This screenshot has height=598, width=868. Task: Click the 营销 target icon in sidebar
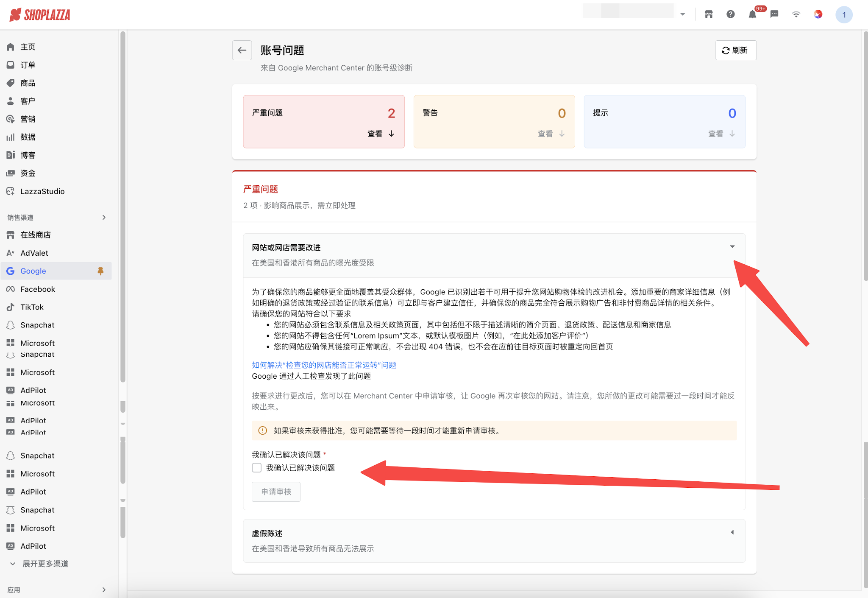[x=11, y=119]
